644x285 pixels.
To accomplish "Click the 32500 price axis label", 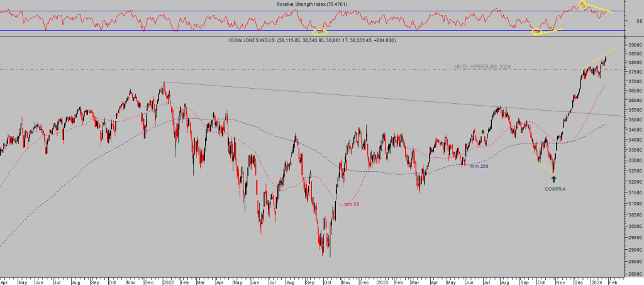I will [x=635, y=171].
